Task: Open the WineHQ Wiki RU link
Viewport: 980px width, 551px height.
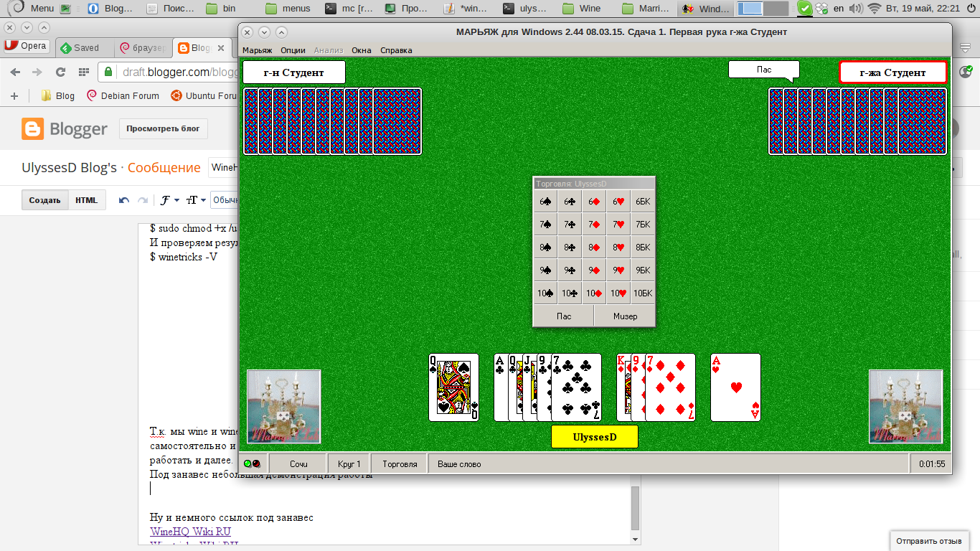Action: click(190, 532)
